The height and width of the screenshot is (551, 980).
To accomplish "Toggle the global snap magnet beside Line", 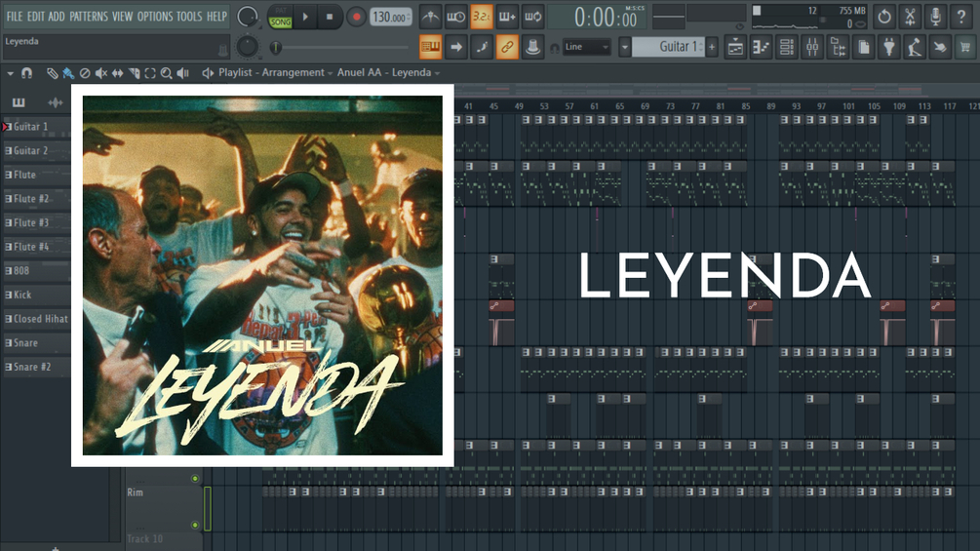I will click(x=554, y=48).
